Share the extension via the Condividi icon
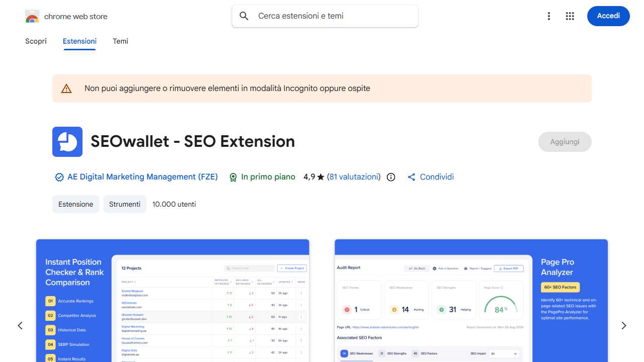The height and width of the screenshot is (362, 644). [411, 177]
